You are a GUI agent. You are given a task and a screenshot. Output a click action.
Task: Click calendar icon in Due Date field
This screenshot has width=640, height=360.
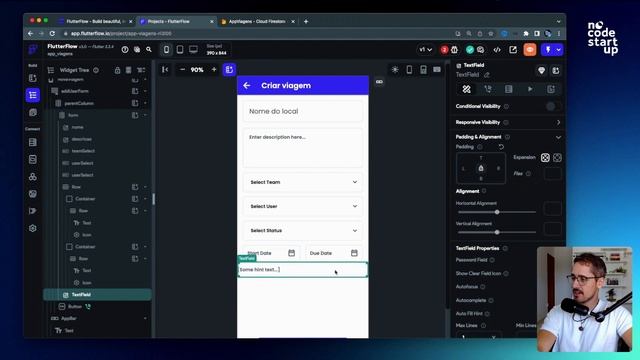[354, 253]
